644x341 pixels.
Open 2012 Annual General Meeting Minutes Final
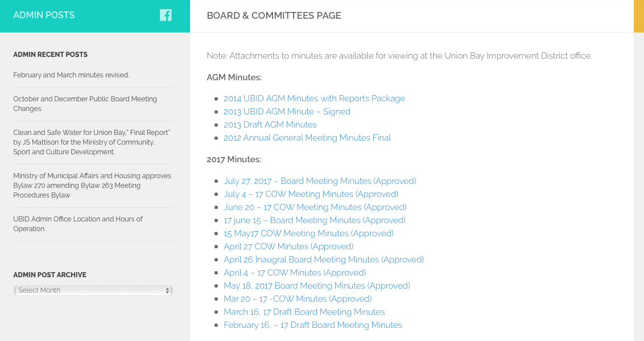(307, 138)
